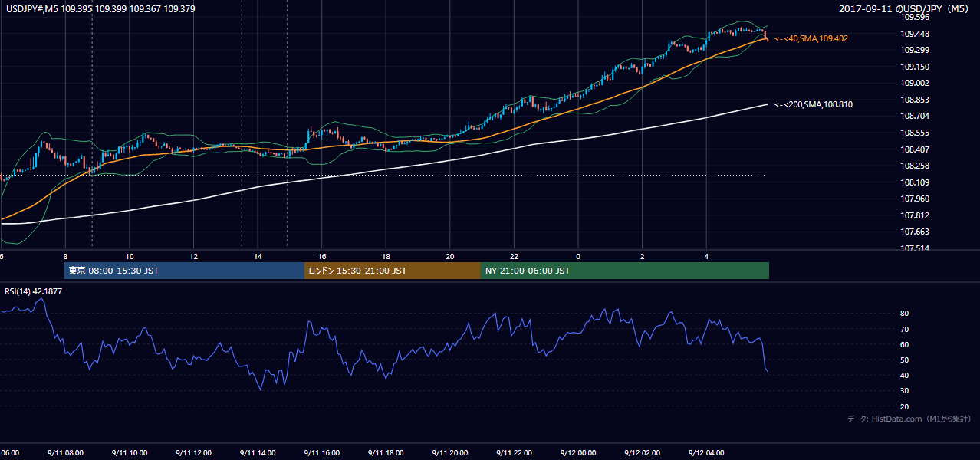Viewport: 980px width, 460px height.
Task: Click the 9/12 02:00 time axis label
Action: click(x=642, y=453)
